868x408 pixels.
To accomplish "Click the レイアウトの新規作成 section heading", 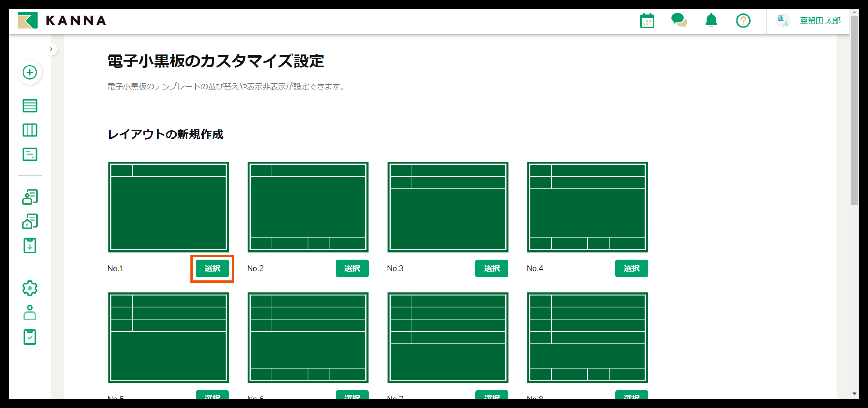I will point(165,134).
